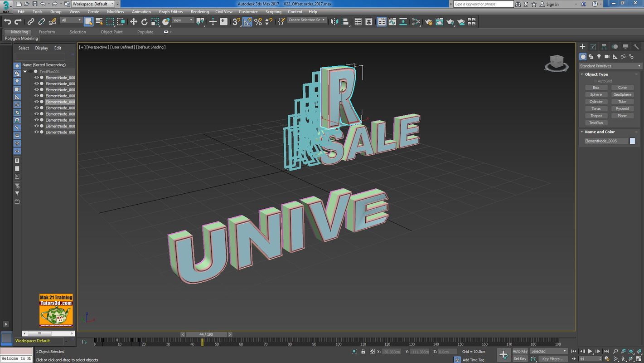Screen dimensions: 644x363
Task: Select the Move tool in main toolbar
Action: pos(134,22)
